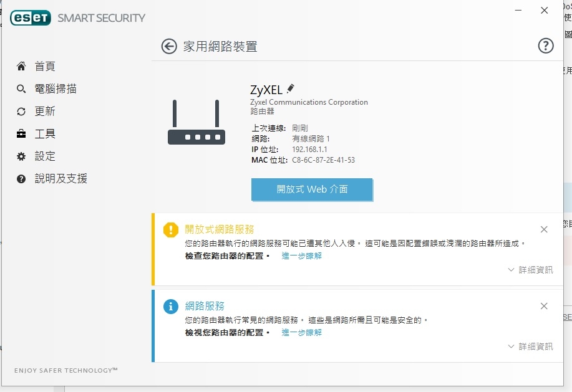
Task: Expand 詳細資訊 in 網路服務 info panel
Action: [531, 346]
